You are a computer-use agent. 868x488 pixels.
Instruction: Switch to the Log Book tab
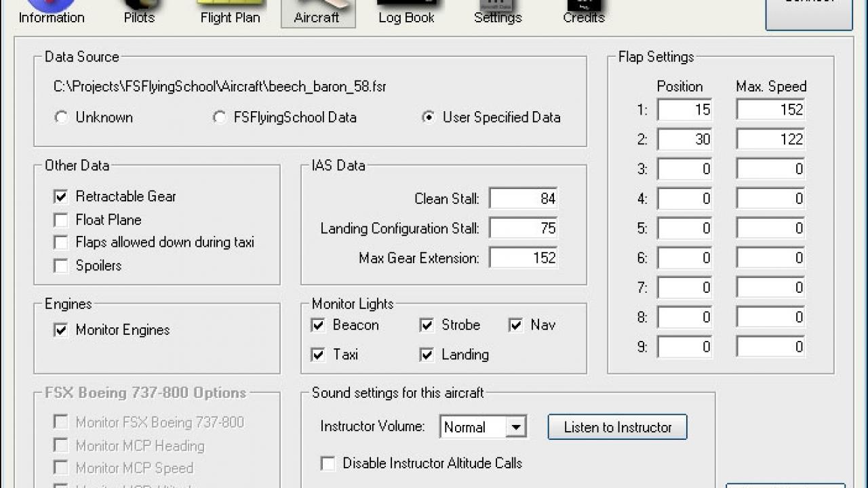tap(408, 8)
